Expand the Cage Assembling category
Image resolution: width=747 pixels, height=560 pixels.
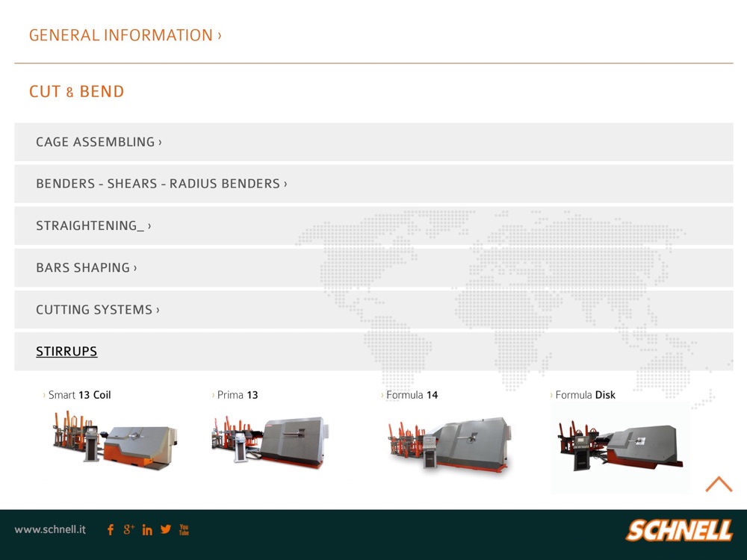[373, 142]
